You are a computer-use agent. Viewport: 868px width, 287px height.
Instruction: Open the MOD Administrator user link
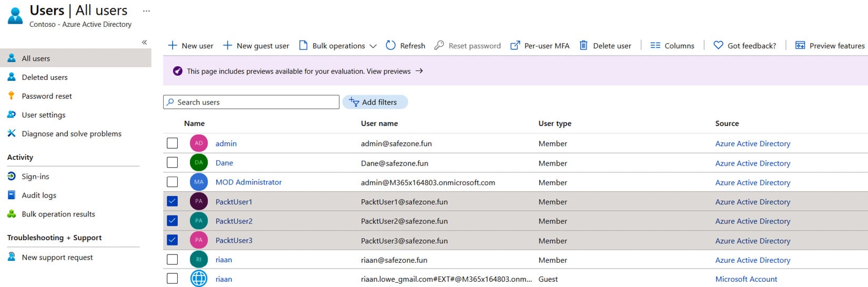(x=249, y=182)
